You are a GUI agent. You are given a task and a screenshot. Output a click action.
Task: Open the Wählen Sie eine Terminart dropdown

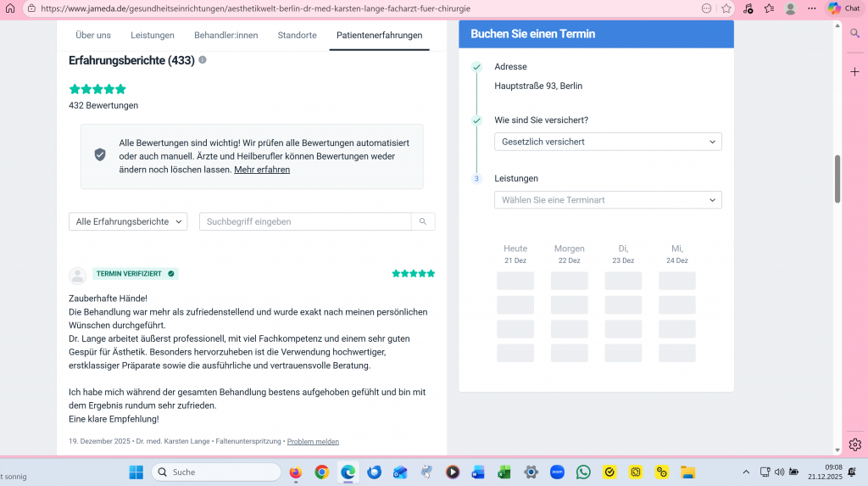(608, 200)
